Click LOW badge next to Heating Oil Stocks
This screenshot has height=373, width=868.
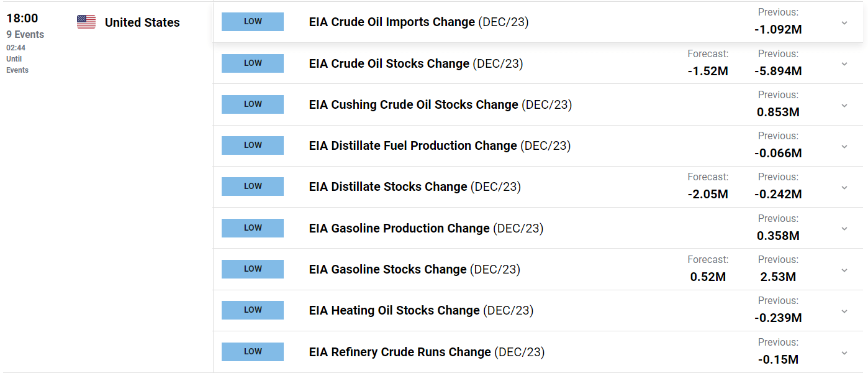[253, 310]
